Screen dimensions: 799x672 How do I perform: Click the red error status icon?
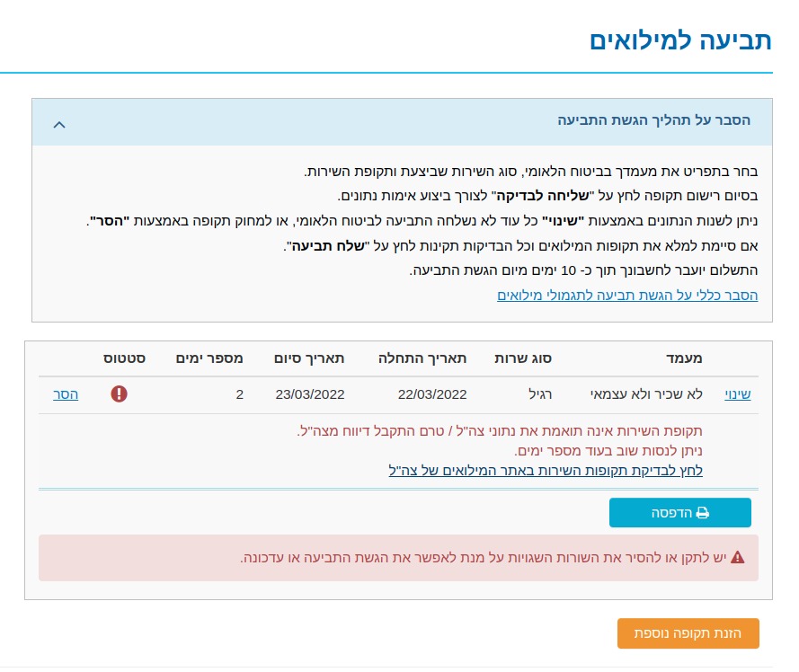(x=120, y=393)
